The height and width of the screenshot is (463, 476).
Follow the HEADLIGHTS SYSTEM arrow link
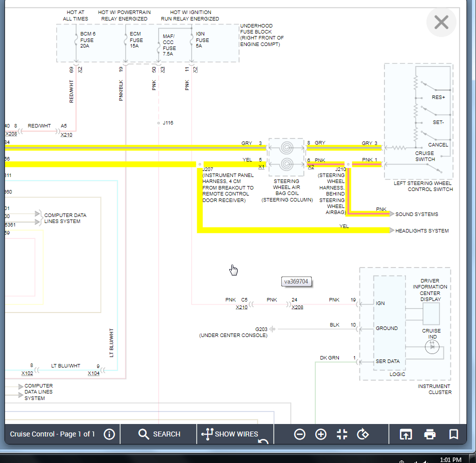tap(421, 230)
